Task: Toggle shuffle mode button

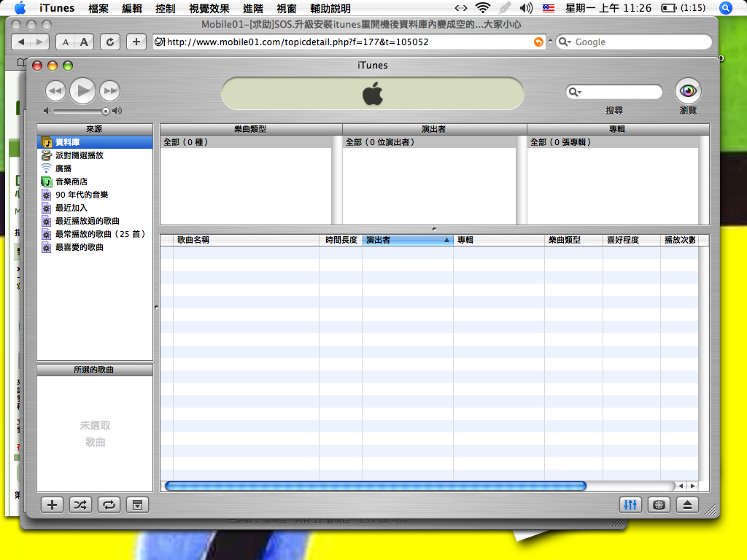Action: tap(80, 505)
